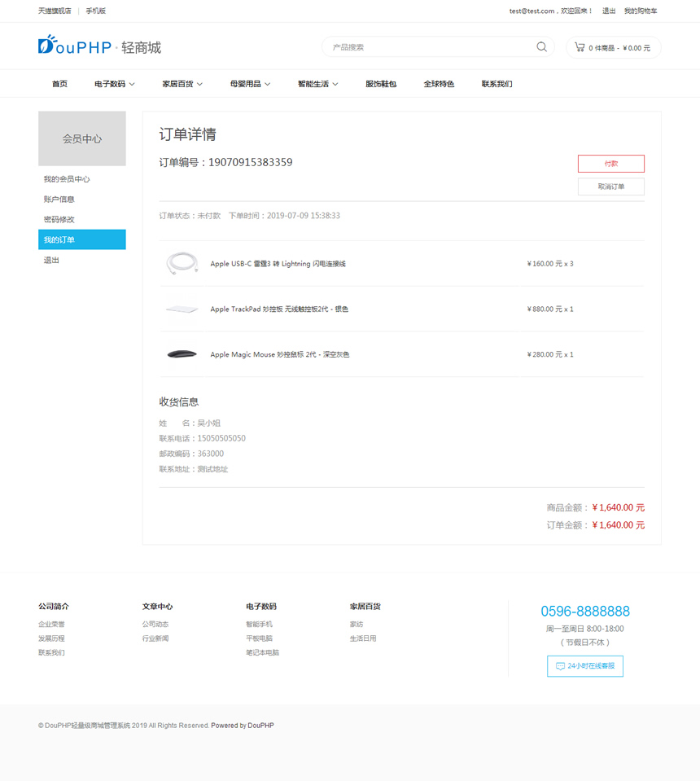Open 全球特色 in the navigation bar
This screenshot has height=781, width=700.
pyautogui.click(x=439, y=84)
